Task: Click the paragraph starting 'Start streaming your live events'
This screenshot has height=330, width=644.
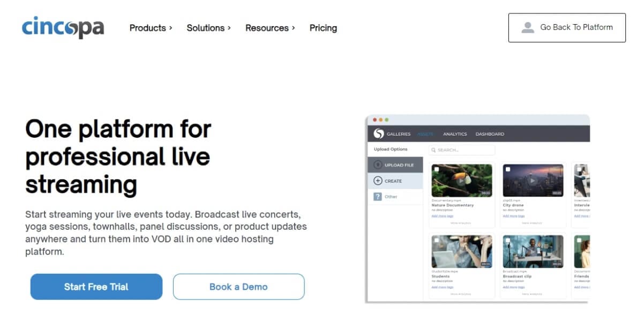Action: [x=166, y=232]
